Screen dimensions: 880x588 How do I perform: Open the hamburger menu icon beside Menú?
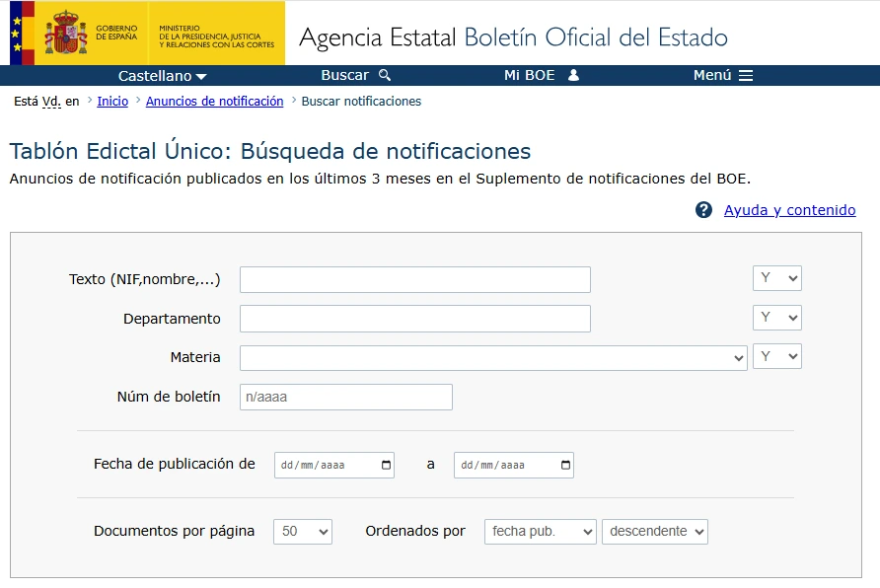(x=745, y=75)
